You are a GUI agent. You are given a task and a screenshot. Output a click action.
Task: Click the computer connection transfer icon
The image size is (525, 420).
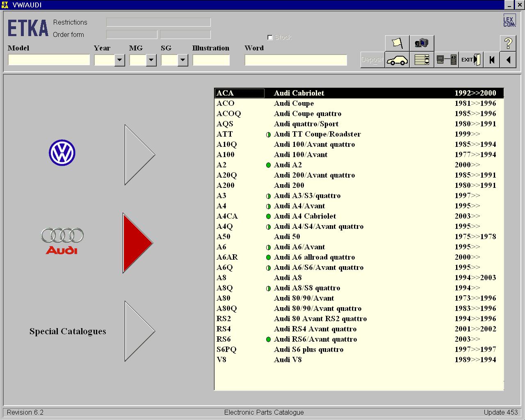[x=446, y=60]
